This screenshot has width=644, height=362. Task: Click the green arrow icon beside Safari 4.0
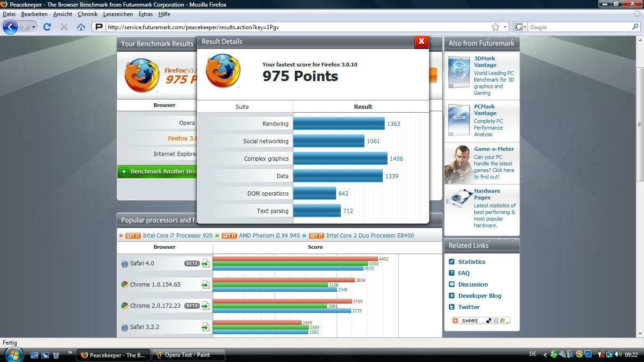[206, 263]
